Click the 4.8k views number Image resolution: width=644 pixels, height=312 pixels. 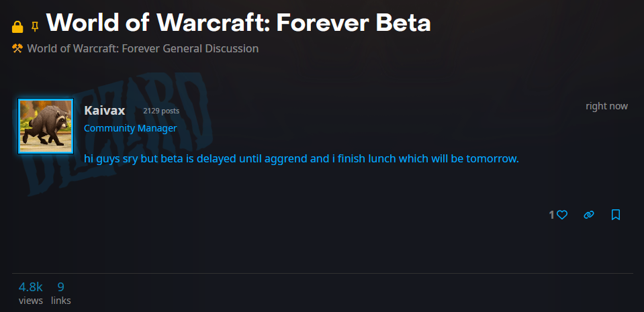coord(31,287)
